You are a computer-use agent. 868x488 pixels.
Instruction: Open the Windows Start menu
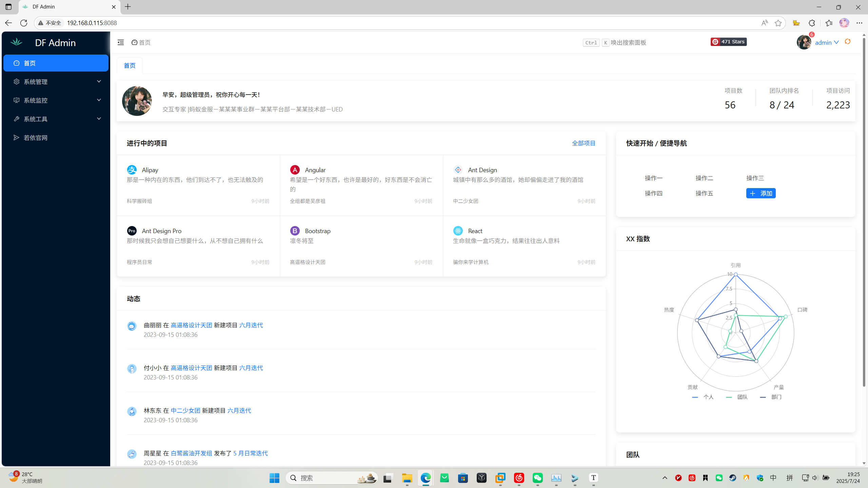coord(274,478)
